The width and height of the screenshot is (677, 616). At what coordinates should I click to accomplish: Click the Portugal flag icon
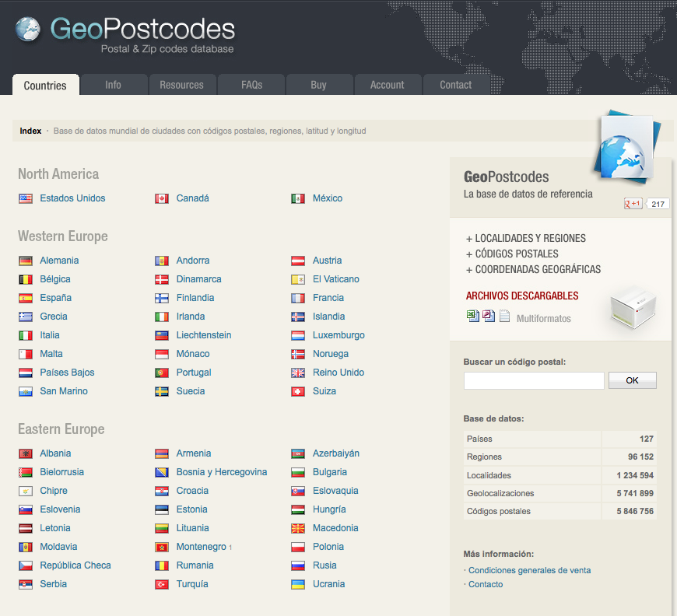[162, 373]
